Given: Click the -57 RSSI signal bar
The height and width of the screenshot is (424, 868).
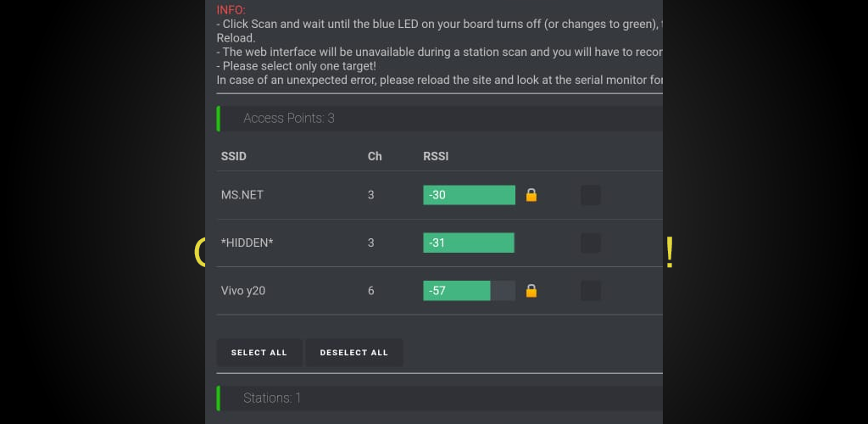Looking at the screenshot, I should click(470, 291).
